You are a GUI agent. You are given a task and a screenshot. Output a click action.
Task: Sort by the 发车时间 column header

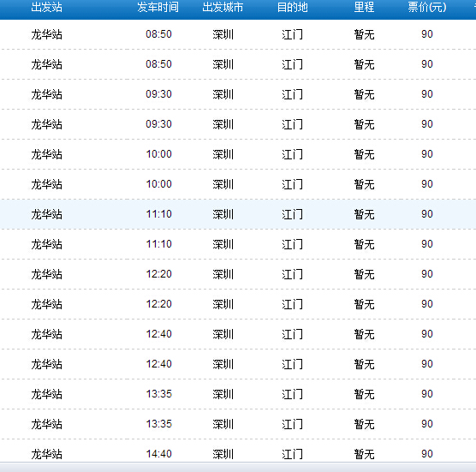(158, 8)
